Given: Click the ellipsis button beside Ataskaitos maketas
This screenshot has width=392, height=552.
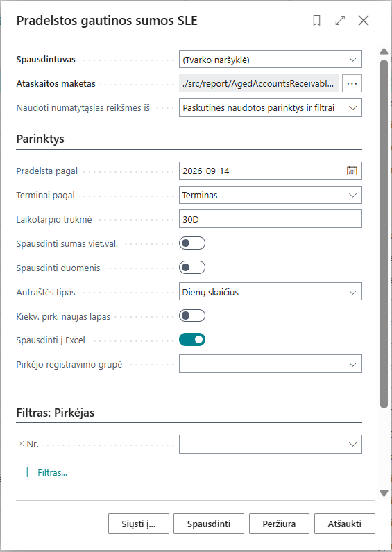Looking at the screenshot, I should click(x=352, y=83).
